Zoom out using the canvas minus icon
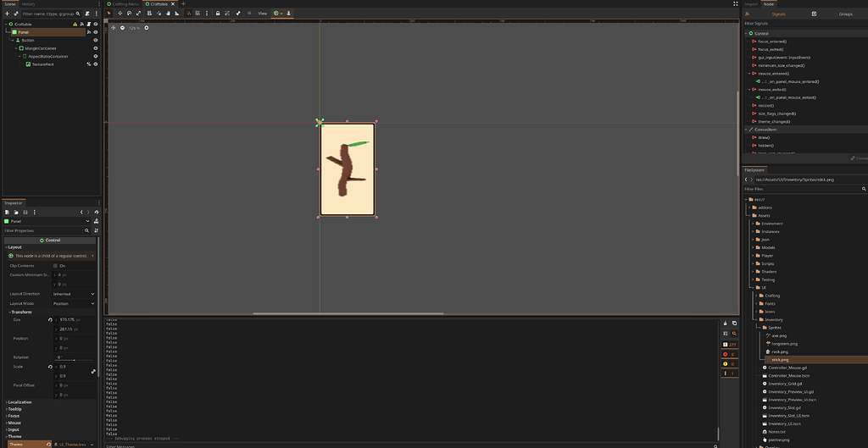The image size is (868, 448). [x=123, y=28]
